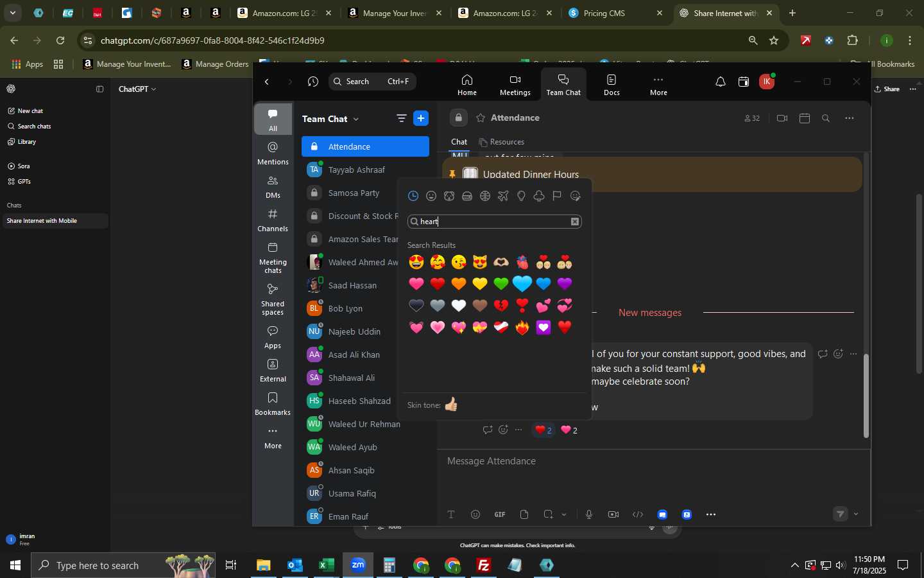Viewport: 924px width, 578px height.
Task: Pick the anatomical heart emoji
Action: 522,262
